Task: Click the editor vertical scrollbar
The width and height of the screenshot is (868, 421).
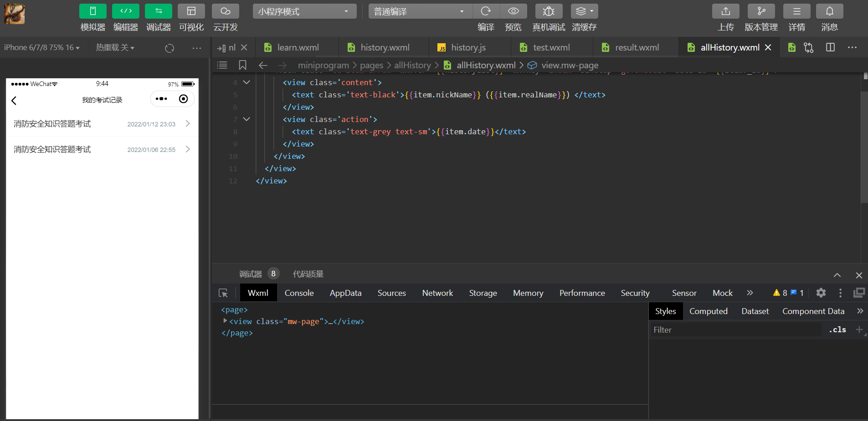Action: tap(864, 147)
